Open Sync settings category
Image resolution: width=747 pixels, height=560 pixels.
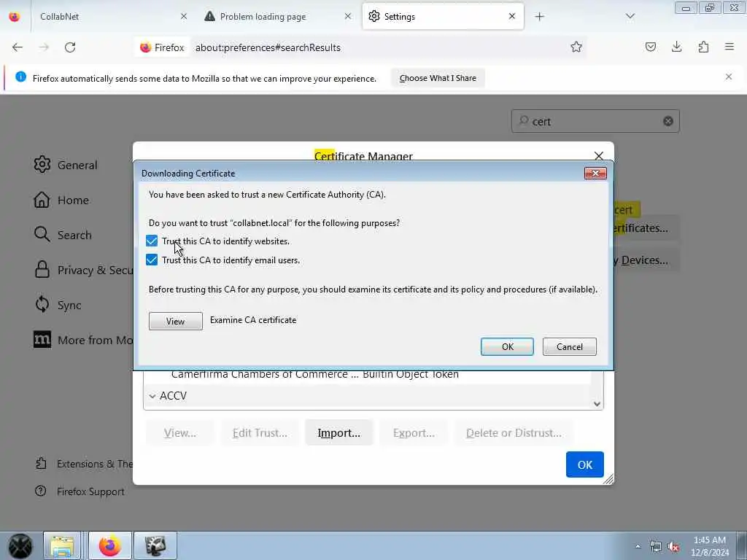[58, 305]
